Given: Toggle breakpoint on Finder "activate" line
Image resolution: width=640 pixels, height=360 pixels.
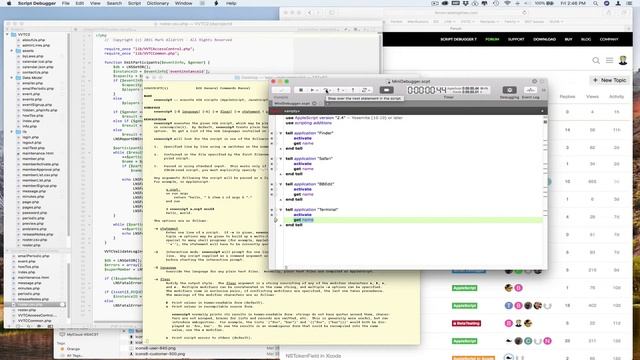Looking at the screenshot, I should click(272, 138).
